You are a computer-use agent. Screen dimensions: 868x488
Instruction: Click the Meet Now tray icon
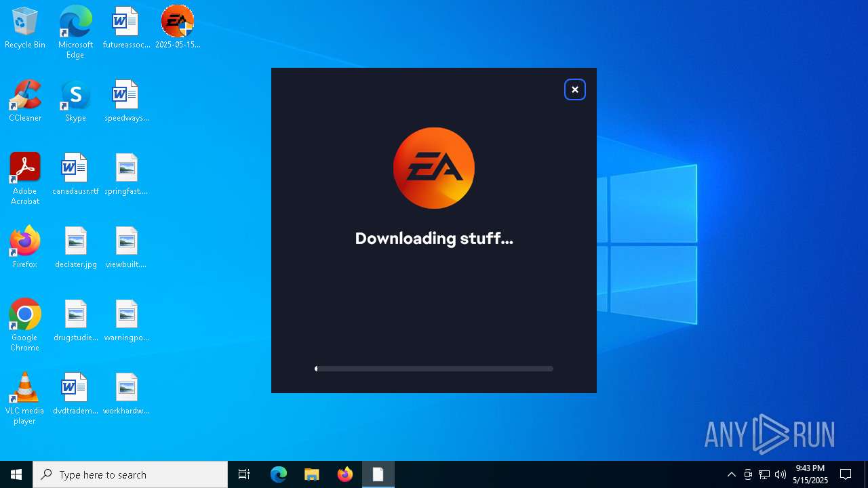[x=748, y=474]
